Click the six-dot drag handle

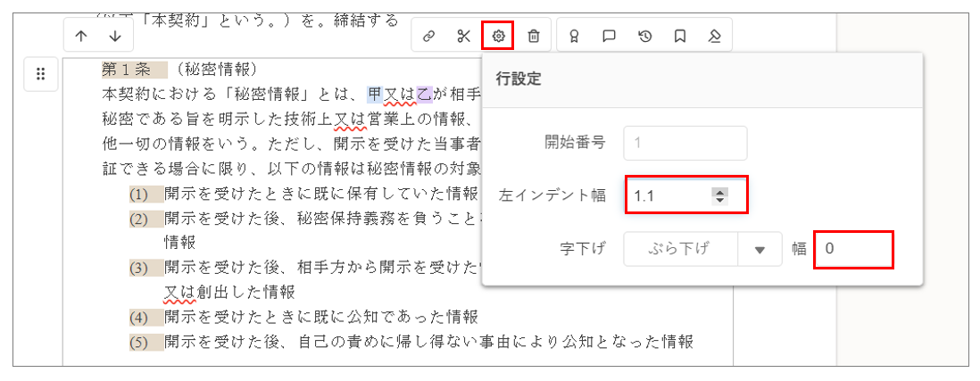pyautogui.click(x=40, y=74)
